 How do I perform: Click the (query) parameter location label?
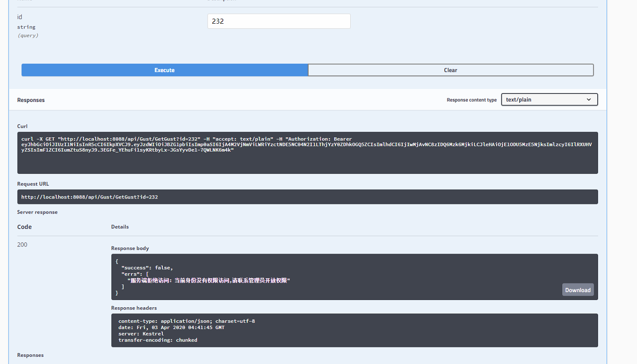tap(28, 35)
